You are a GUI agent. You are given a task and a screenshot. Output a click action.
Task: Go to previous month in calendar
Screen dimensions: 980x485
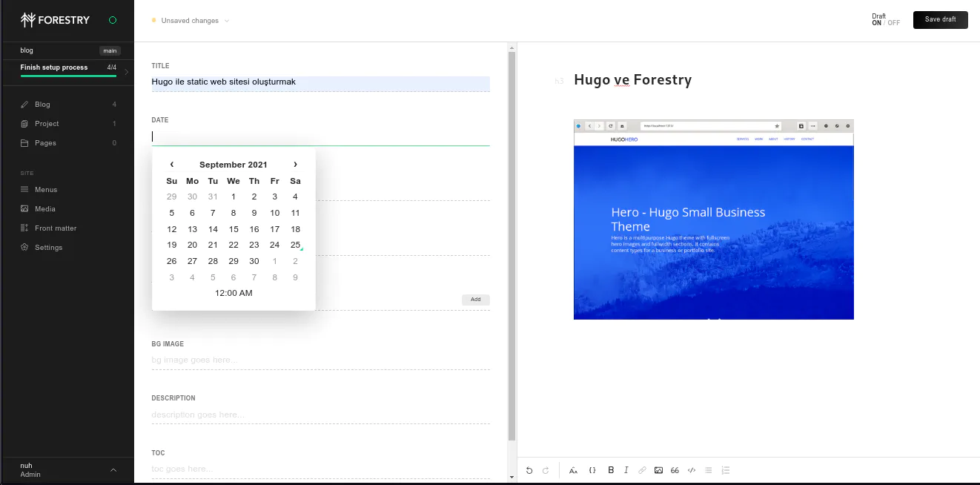[x=172, y=165]
